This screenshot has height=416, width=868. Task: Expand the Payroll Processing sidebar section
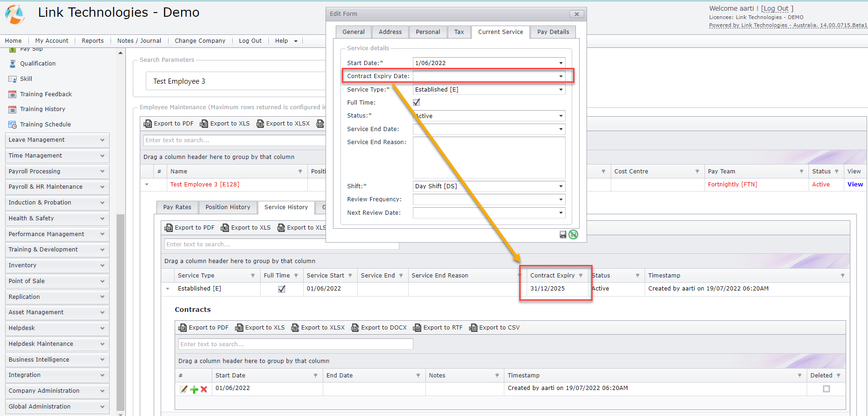57,172
